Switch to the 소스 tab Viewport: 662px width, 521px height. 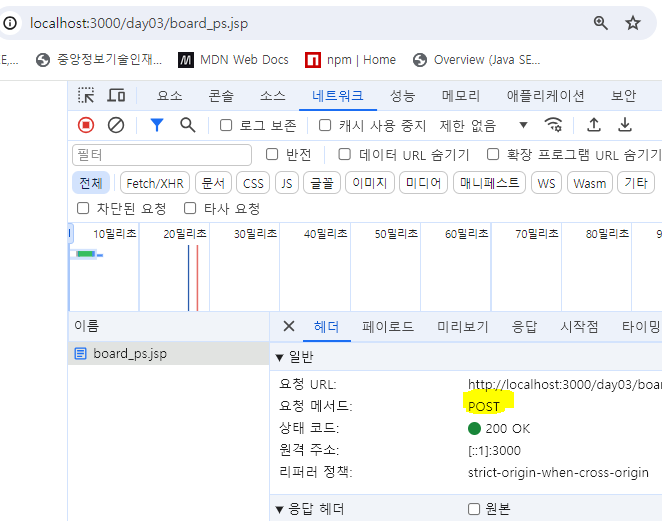click(272, 96)
